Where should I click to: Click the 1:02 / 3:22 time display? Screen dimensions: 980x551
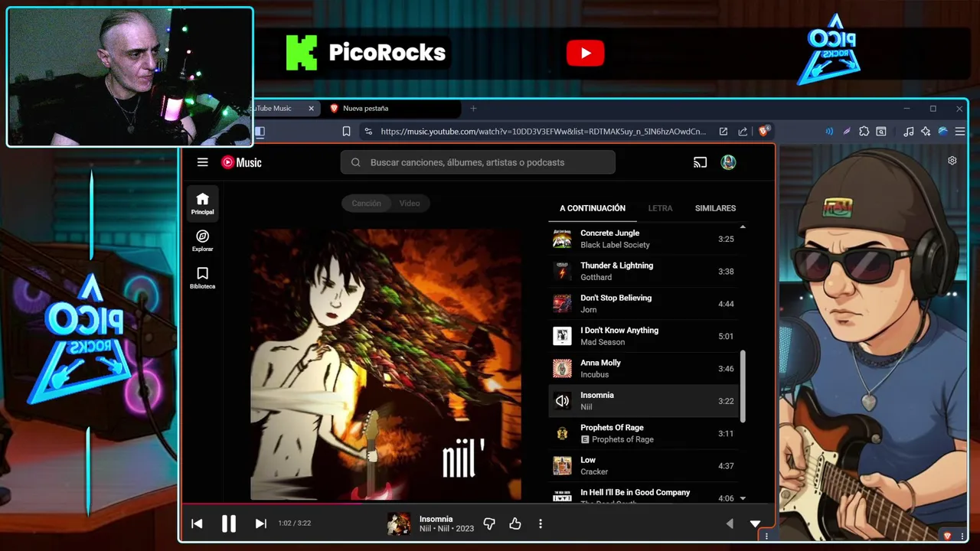(x=294, y=523)
